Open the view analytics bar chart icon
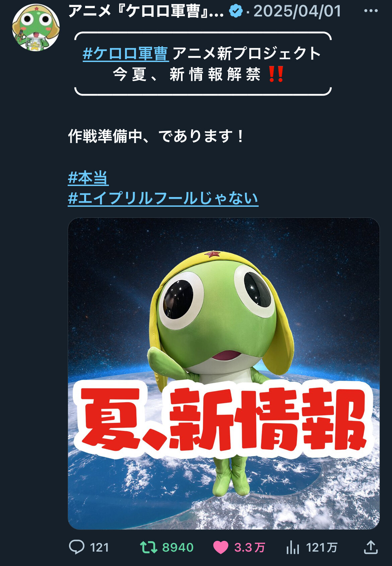Screen dimensions: 392x566 coord(293,547)
